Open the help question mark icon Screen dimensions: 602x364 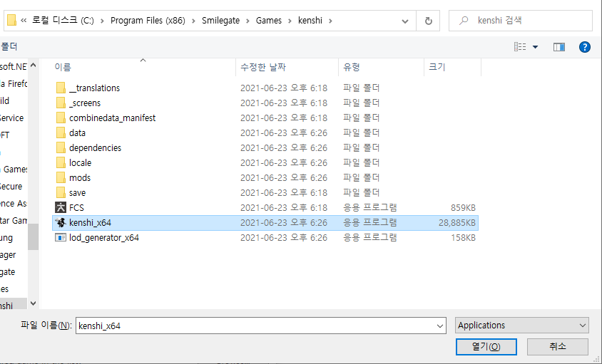pyautogui.click(x=584, y=47)
